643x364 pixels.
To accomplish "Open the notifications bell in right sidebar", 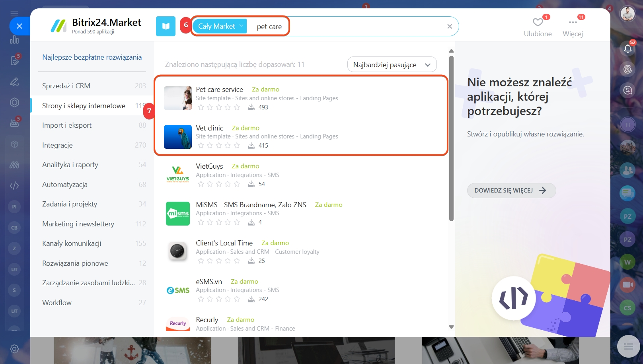I will pos(628,49).
